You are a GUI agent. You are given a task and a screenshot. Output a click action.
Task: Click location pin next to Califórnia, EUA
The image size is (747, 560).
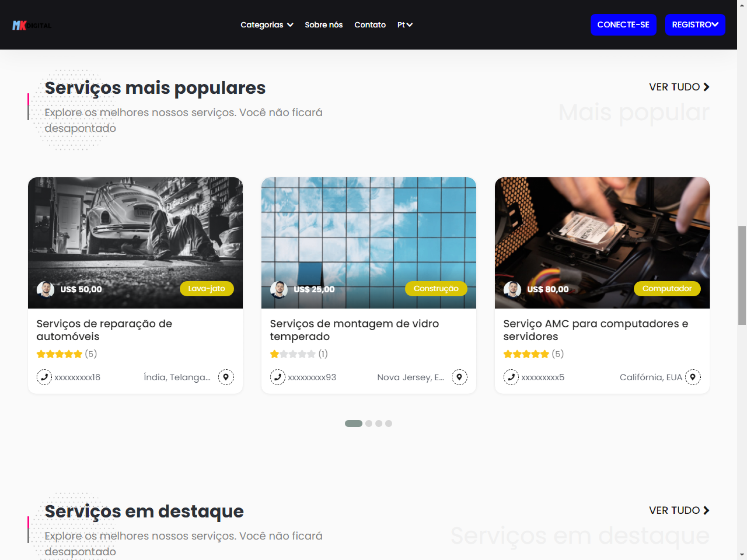693,377
